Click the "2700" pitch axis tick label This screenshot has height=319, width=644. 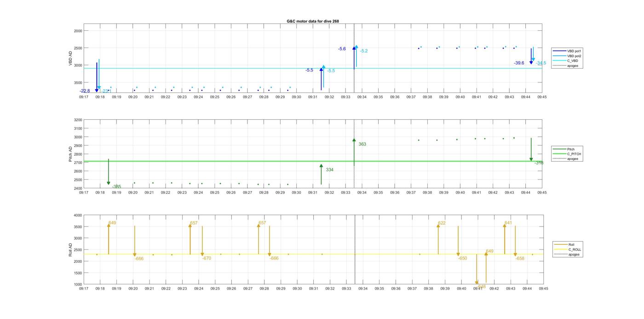[x=78, y=162]
